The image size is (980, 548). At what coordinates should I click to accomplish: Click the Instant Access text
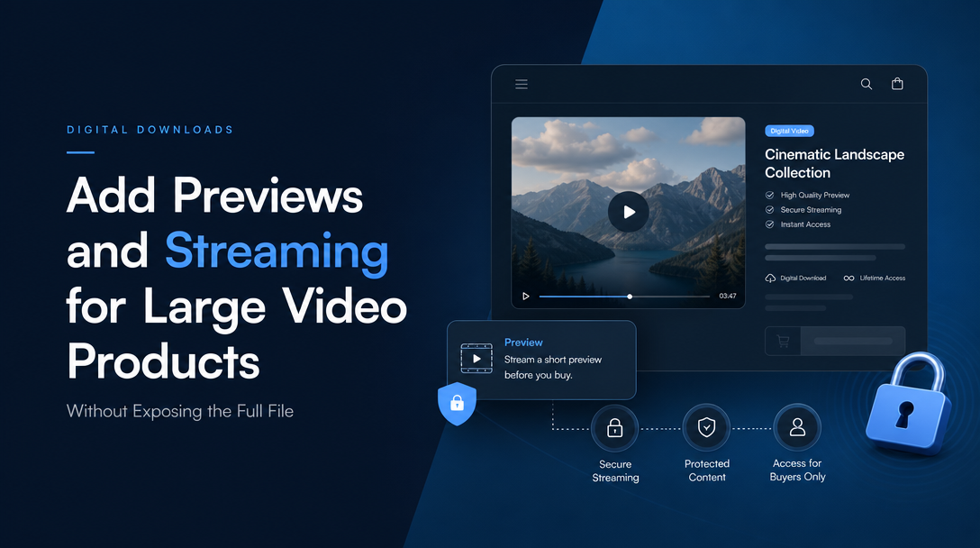pyautogui.click(x=805, y=224)
